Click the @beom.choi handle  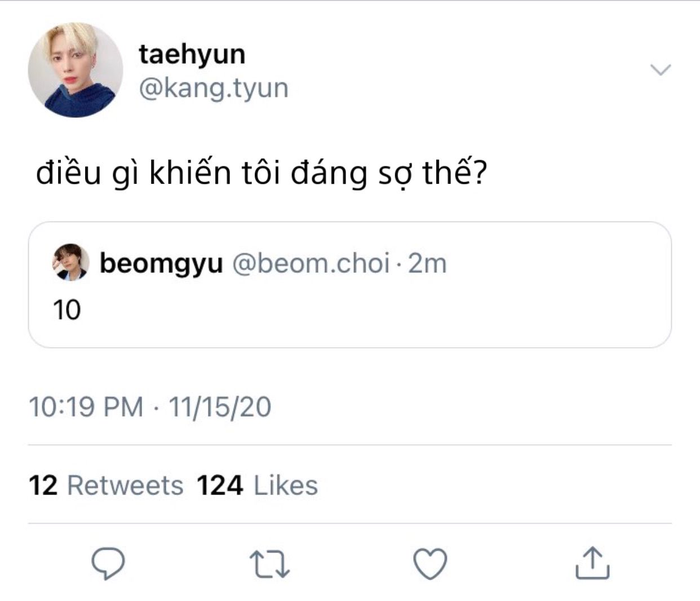311,263
